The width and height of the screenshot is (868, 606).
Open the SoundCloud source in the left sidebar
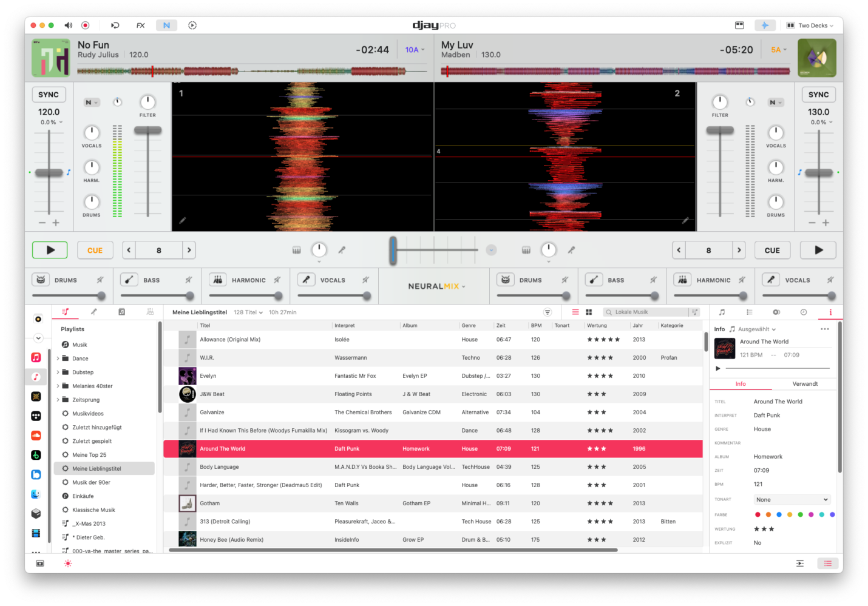36,436
